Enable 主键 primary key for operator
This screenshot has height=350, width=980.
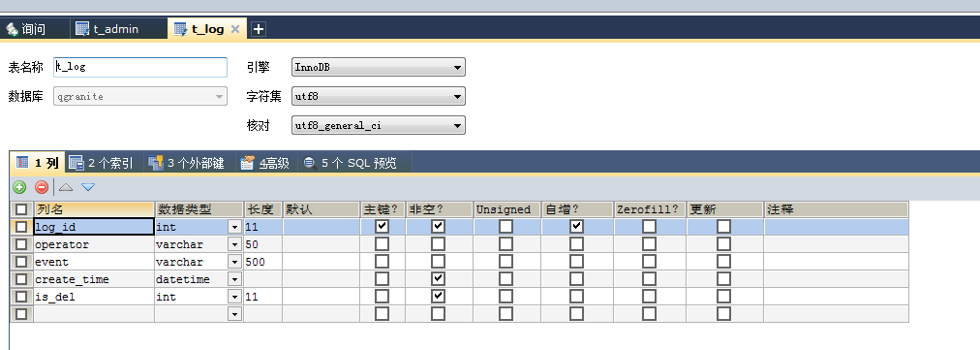click(x=382, y=243)
